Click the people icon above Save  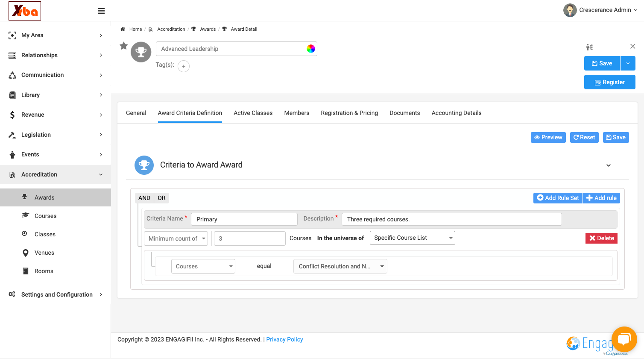[x=589, y=47]
